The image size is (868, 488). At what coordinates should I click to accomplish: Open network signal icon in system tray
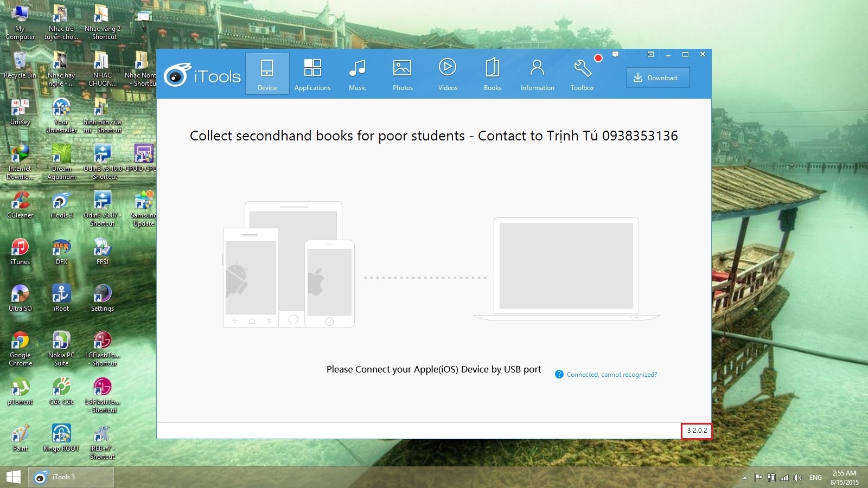784,478
